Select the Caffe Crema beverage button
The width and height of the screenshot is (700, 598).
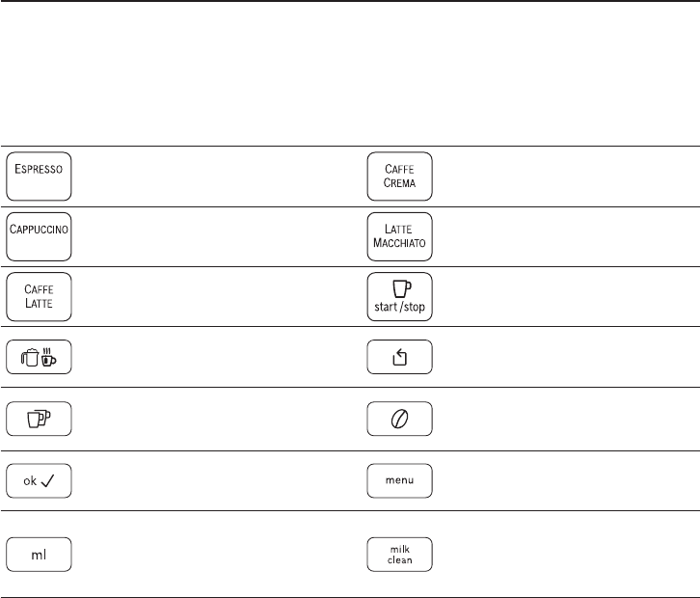tap(400, 176)
